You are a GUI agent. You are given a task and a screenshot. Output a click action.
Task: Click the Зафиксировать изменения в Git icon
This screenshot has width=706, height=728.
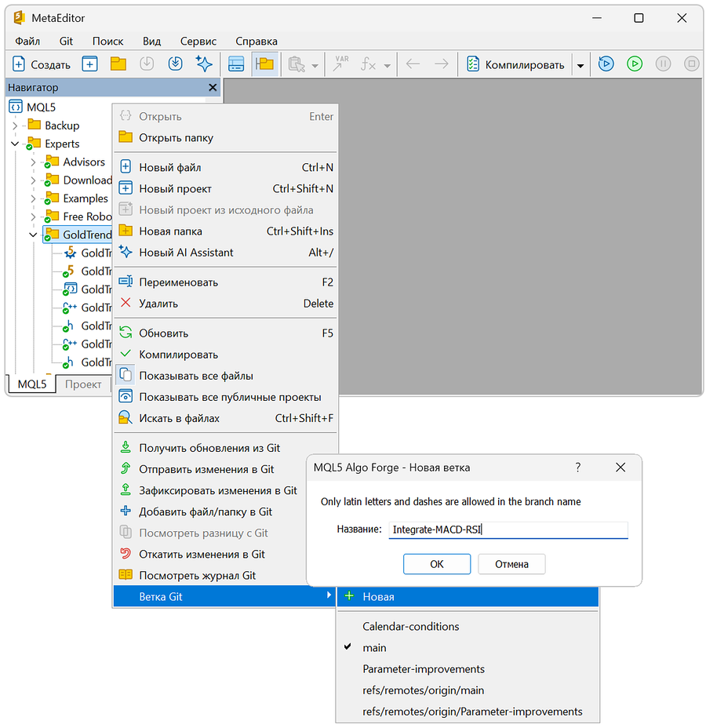126,490
